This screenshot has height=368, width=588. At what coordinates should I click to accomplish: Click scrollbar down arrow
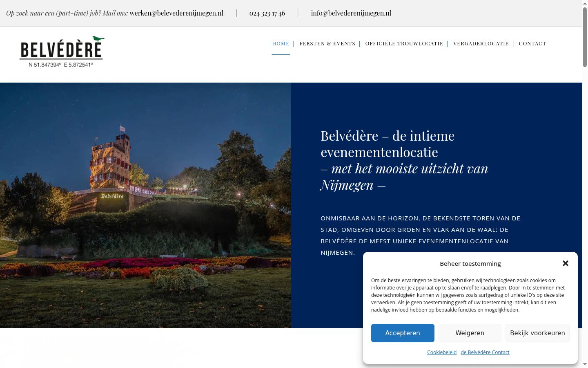tap(585, 364)
